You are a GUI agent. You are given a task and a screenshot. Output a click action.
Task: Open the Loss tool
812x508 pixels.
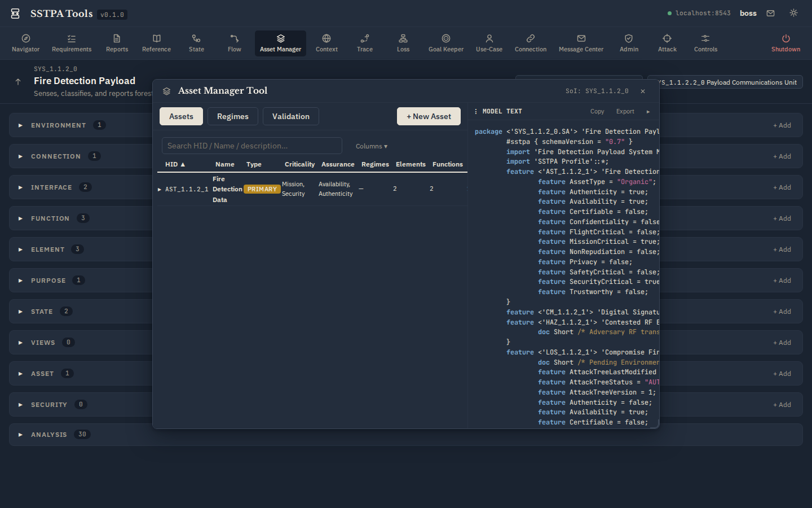403,43
